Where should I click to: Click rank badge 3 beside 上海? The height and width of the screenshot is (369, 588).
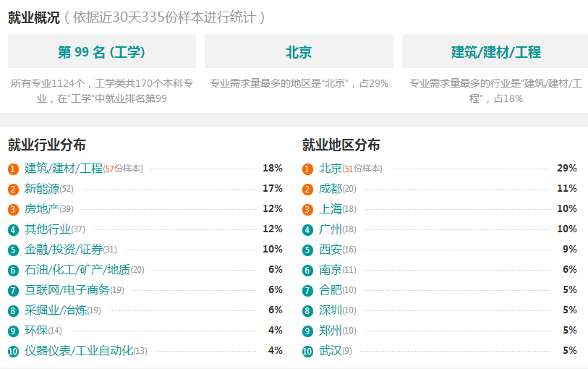307,210
